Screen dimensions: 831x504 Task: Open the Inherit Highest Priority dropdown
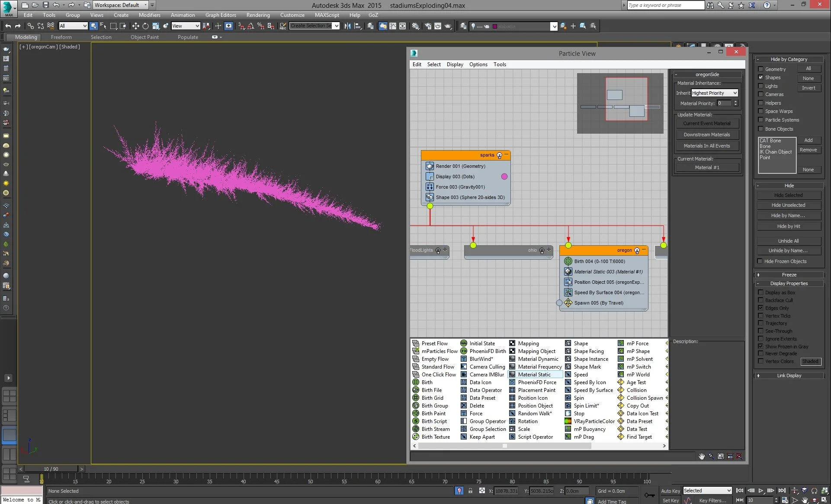(714, 93)
